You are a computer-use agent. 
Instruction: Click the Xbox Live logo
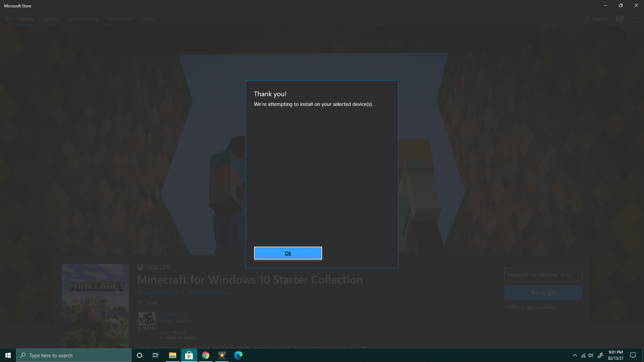(154, 267)
